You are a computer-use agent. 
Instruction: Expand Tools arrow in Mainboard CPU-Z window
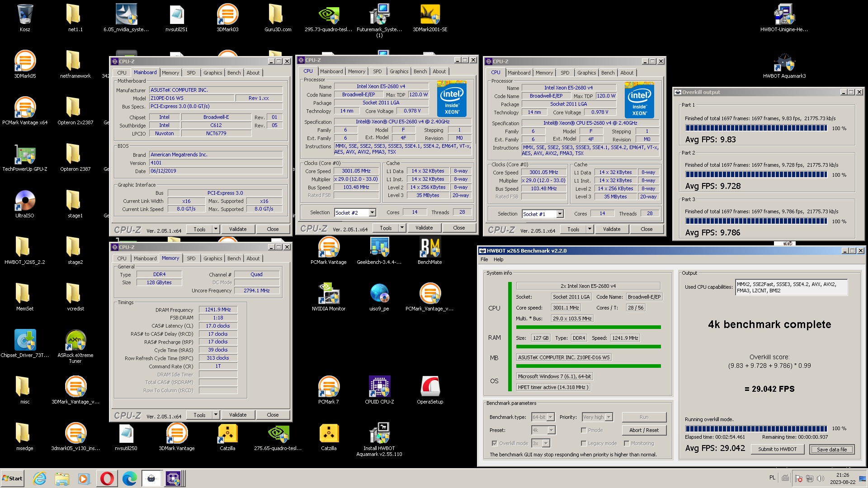[x=216, y=229]
